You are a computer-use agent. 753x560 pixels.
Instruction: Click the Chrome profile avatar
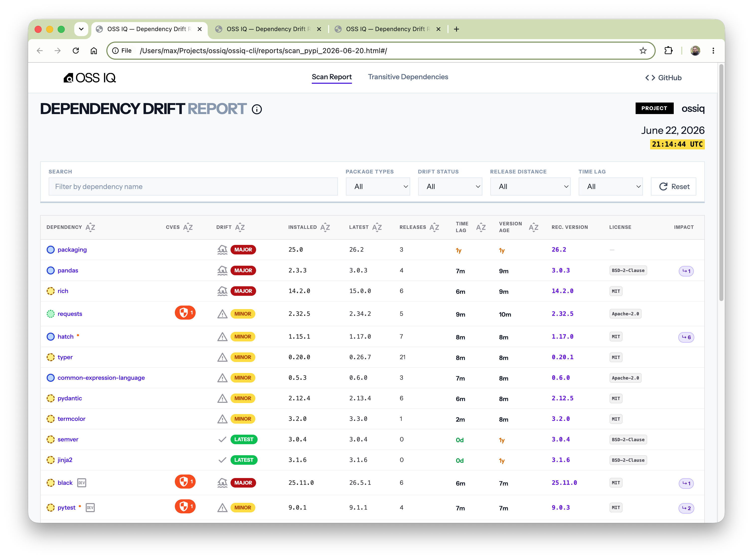tap(695, 50)
